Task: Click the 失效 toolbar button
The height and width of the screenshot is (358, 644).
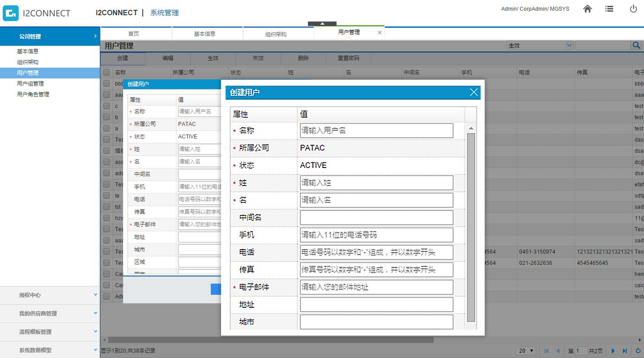Action: pos(258,58)
